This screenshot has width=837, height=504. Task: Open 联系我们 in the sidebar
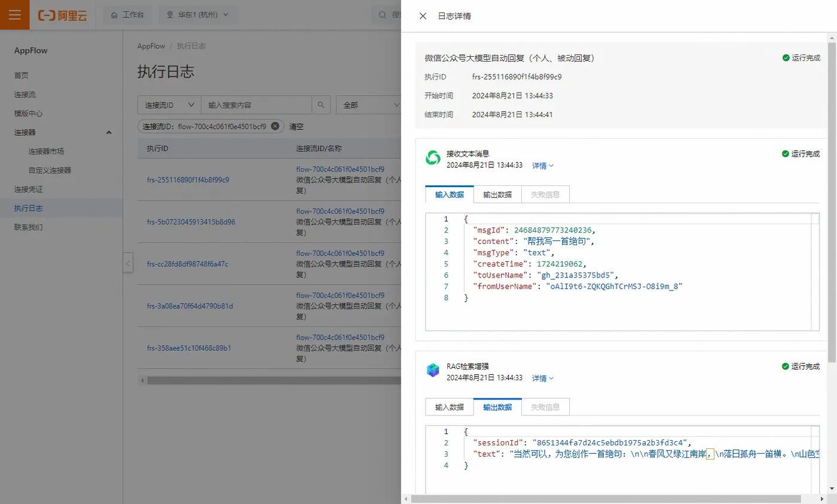[29, 228]
